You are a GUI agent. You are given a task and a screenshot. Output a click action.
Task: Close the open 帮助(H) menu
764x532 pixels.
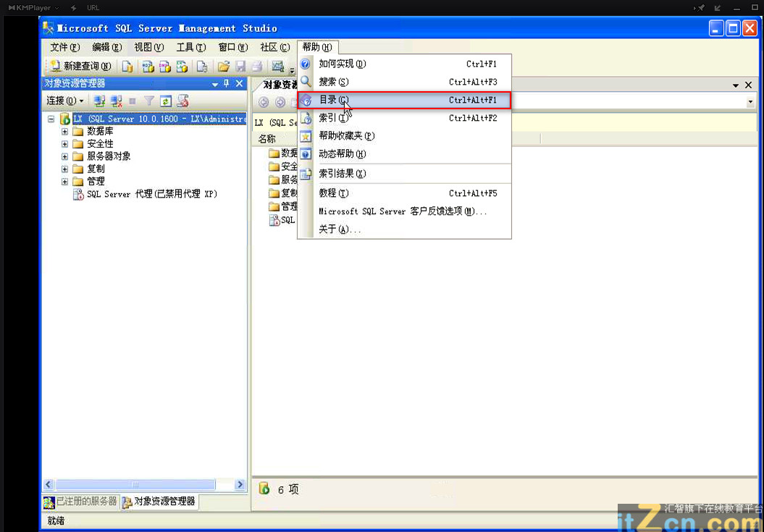pyautogui.click(x=317, y=47)
